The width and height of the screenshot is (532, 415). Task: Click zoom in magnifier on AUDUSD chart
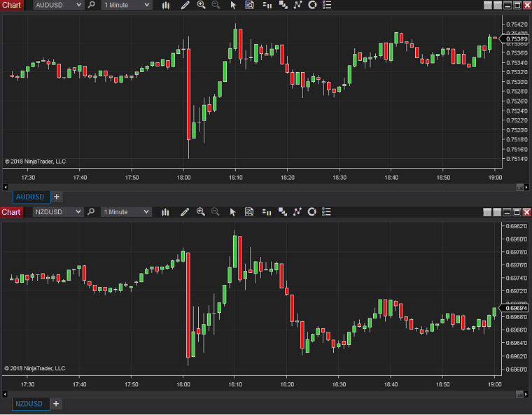[x=201, y=5]
